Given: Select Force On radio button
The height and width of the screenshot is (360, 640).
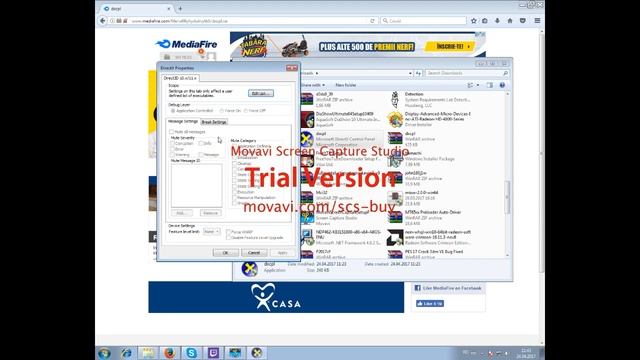Looking at the screenshot, I should point(222,111).
